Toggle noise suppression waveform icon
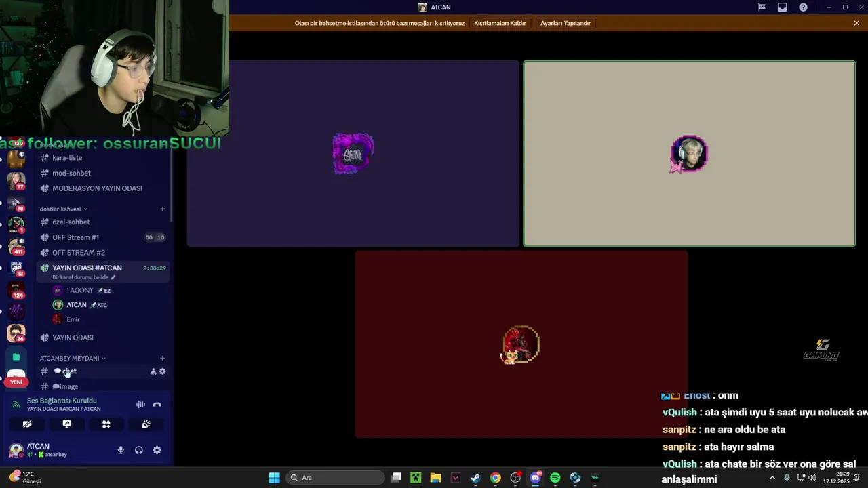 coord(140,405)
